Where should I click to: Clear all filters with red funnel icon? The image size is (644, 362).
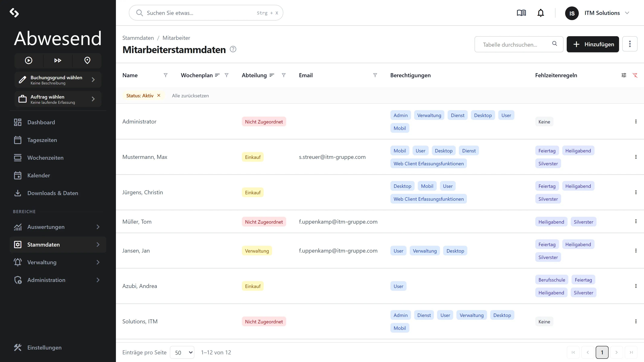click(x=635, y=75)
